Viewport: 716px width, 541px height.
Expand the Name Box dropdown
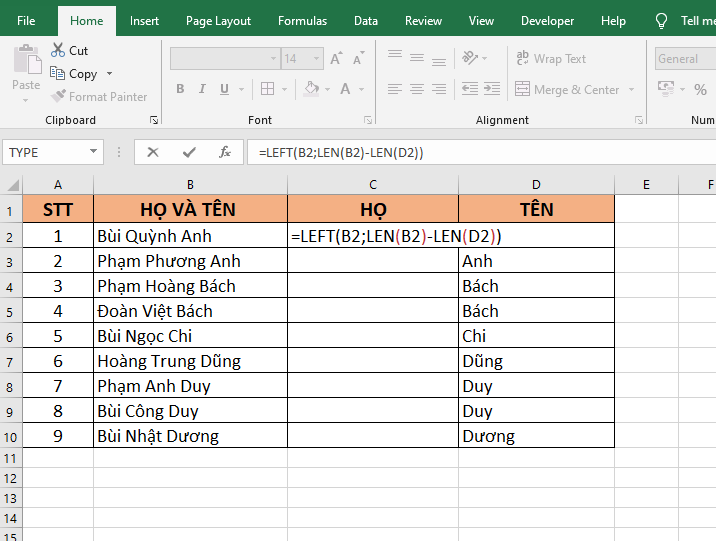click(x=94, y=152)
